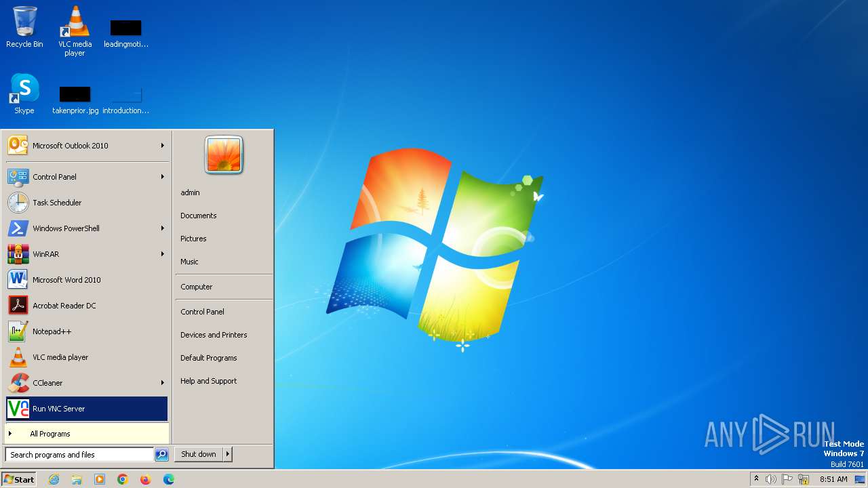The height and width of the screenshot is (488, 868).
Task: Click the volume speaker tray icon
Action: (771, 479)
